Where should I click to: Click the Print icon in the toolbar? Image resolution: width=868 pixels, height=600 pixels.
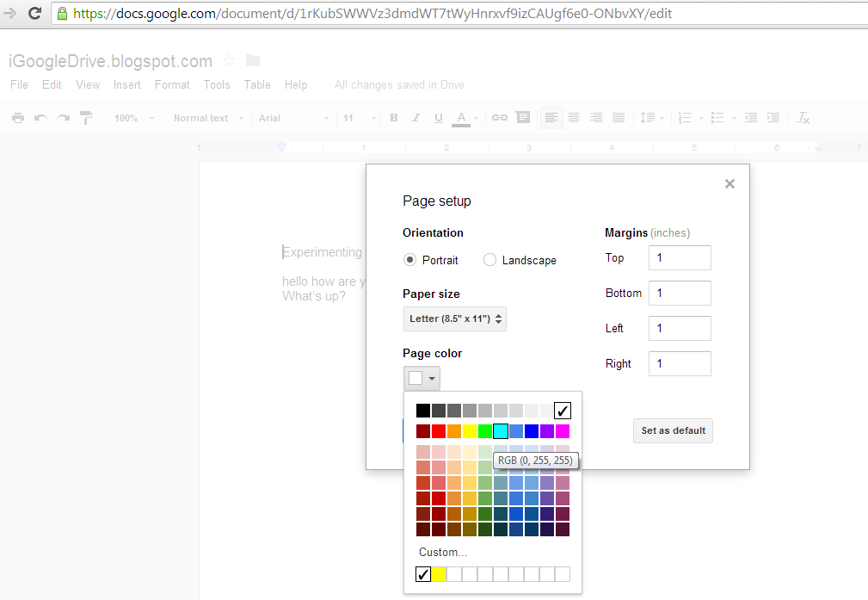click(18, 117)
